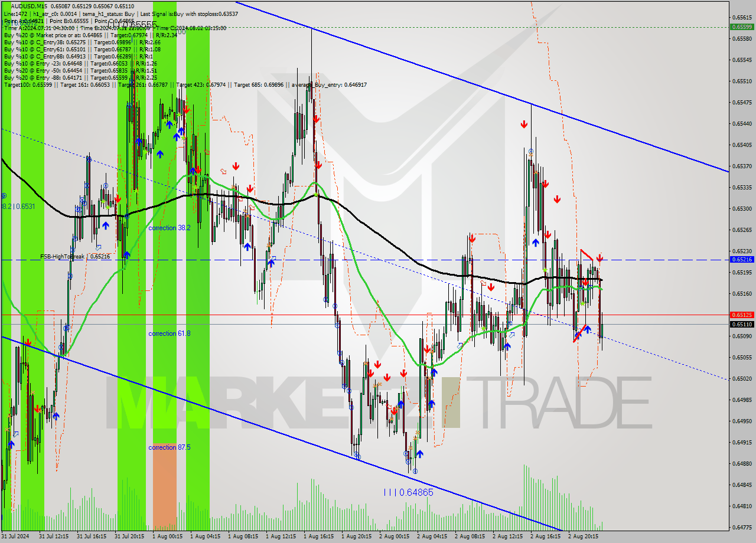Click the '31 Jul 2024' time axis label
756x543 pixels.
click(x=15, y=537)
